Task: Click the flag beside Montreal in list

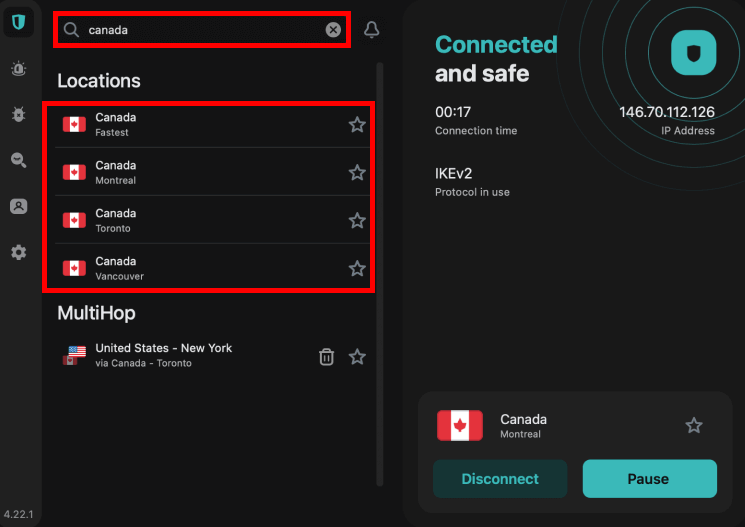Action: tap(74, 172)
